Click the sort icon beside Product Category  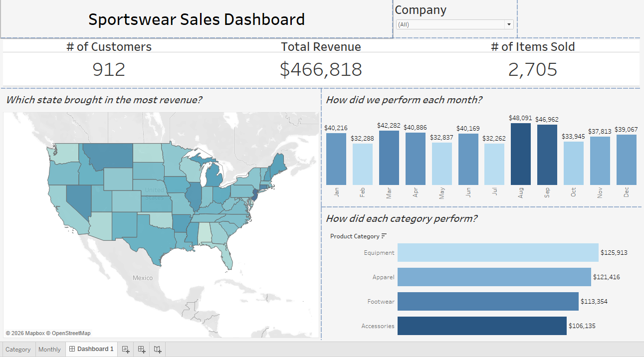coord(385,236)
